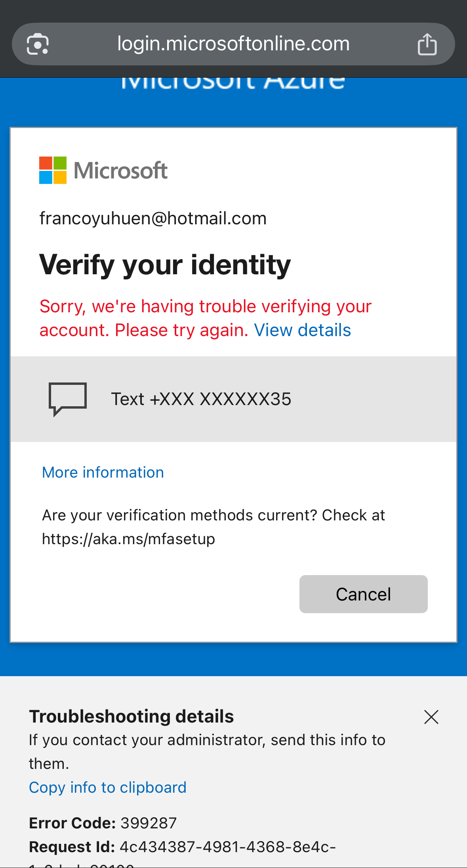Image resolution: width=467 pixels, height=868 pixels.
Task: Click the Verify your identity heading
Action: tap(165, 265)
